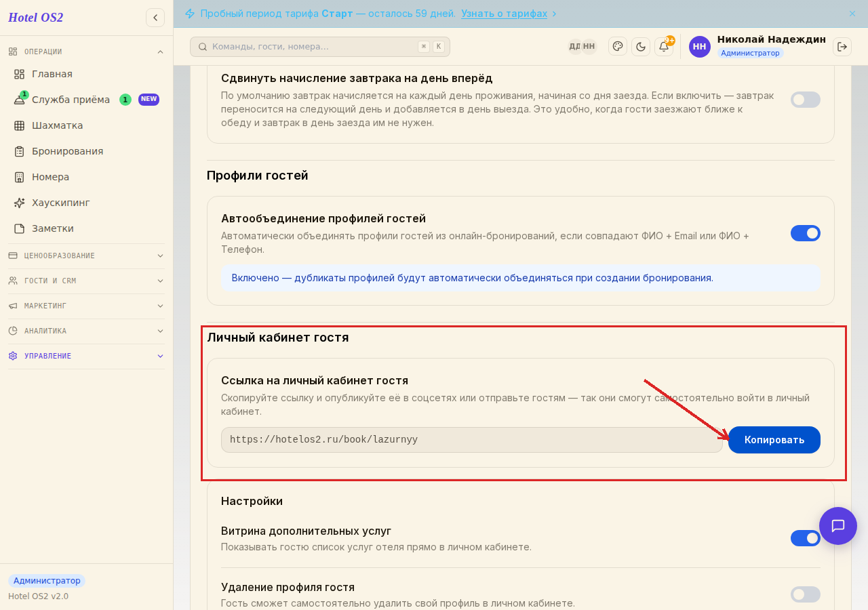Screen dimensions: 868x610
Task: Open the Заметки note icon
Action: [20, 228]
